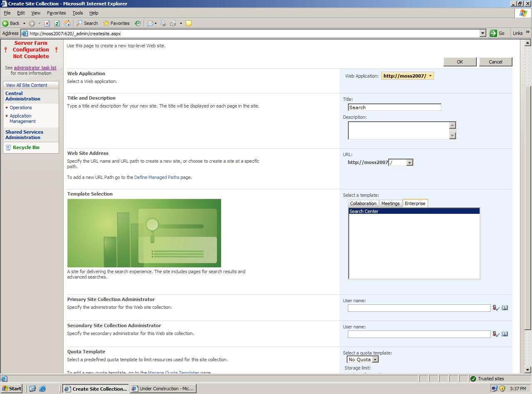532x394 pixels.
Task: Open the Tools menu
Action: (x=78, y=13)
